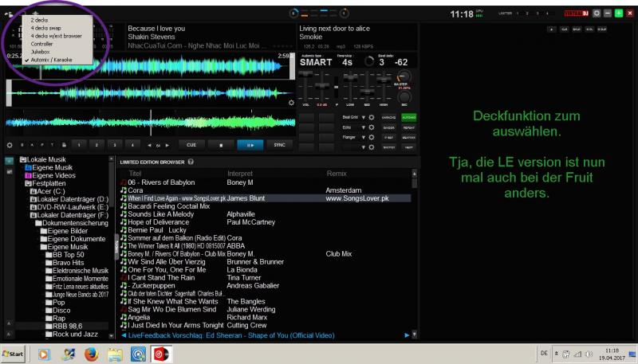Image resolution: width=638 pixels, height=364 pixels.
Task: Click the gear icon at waveform right edge
Action: (291, 103)
